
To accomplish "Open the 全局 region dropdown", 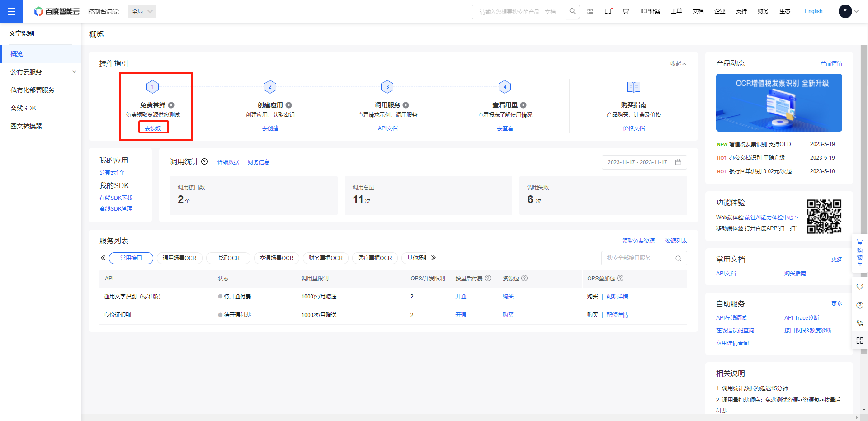I will pyautogui.click(x=142, y=11).
